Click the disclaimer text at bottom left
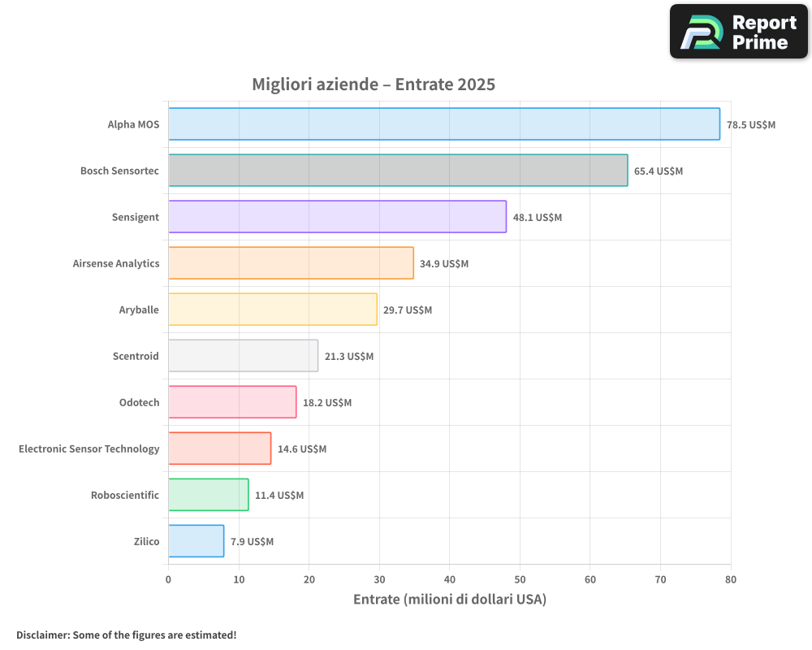812x650 pixels. 127,635
